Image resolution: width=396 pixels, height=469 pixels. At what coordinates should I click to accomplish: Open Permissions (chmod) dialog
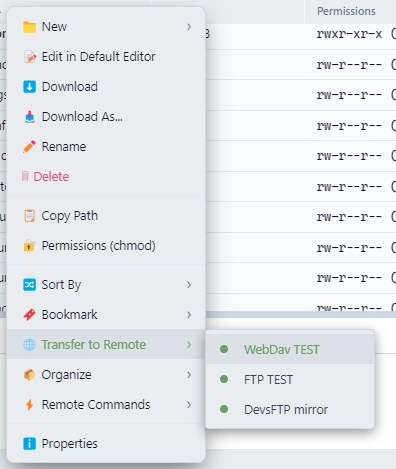106,246
